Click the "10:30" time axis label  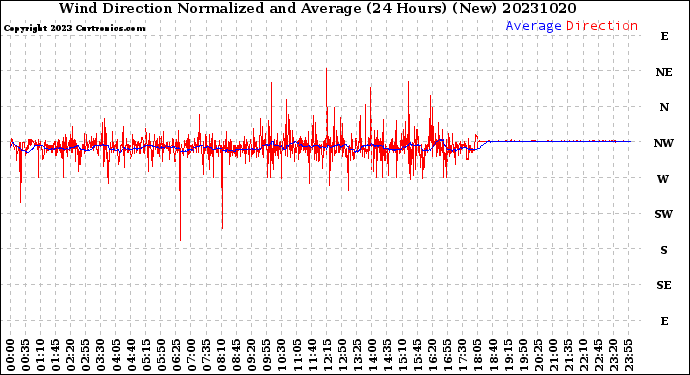[x=282, y=355]
